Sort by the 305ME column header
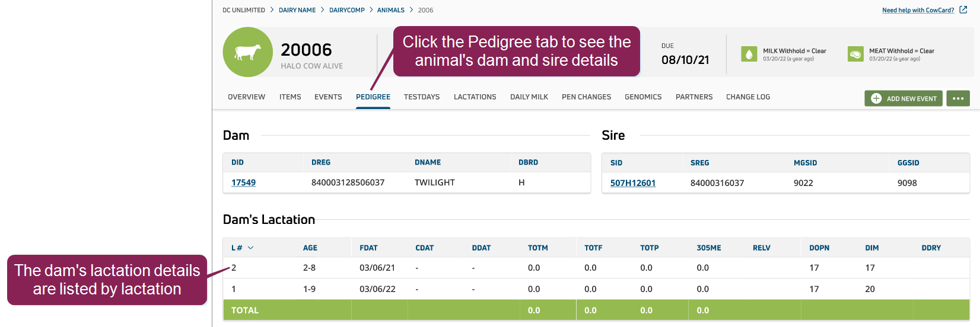Screen dimensions: 980x327 (x=709, y=248)
